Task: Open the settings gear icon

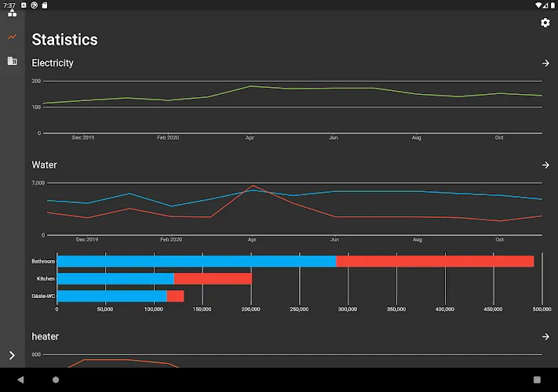Action: 545,23
